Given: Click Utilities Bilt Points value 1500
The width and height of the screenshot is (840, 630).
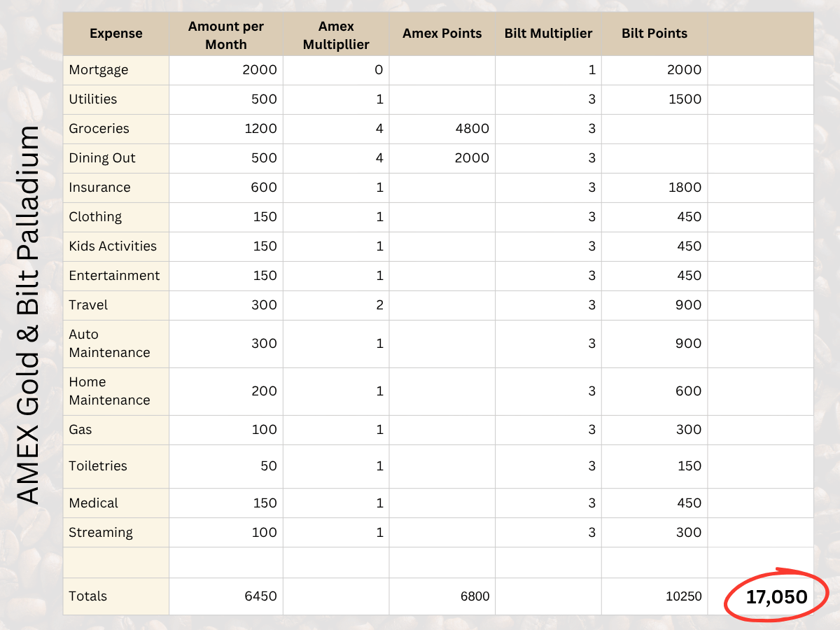Looking at the screenshot, I should (685, 99).
